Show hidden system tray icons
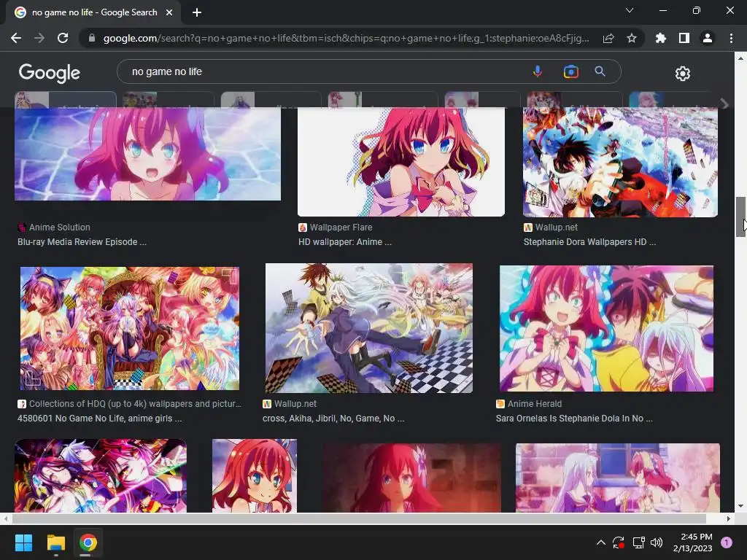The height and width of the screenshot is (560, 747). tap(601, 542)
